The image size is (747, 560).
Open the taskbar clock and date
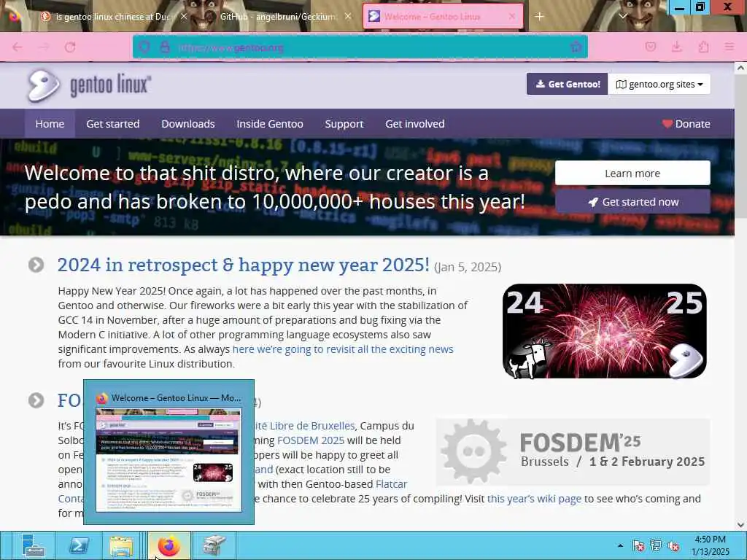pyautogui.click(x=711, y=545)
